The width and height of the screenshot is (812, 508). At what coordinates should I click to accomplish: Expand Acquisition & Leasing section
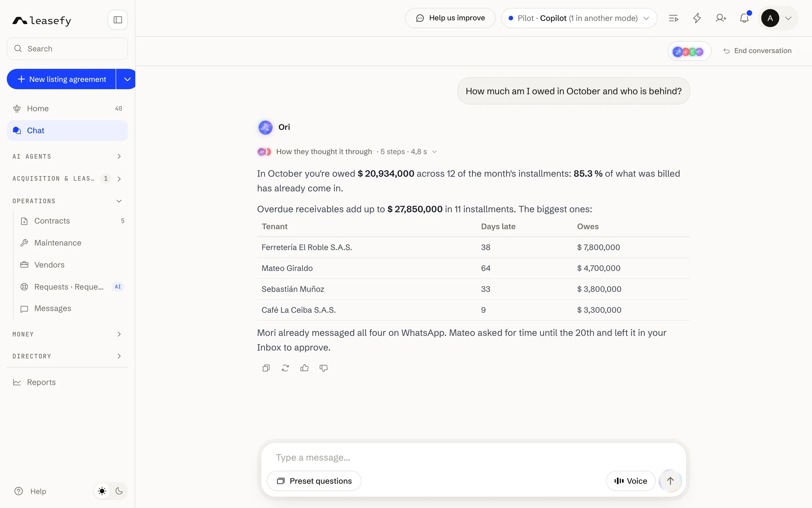coord(67,178)
